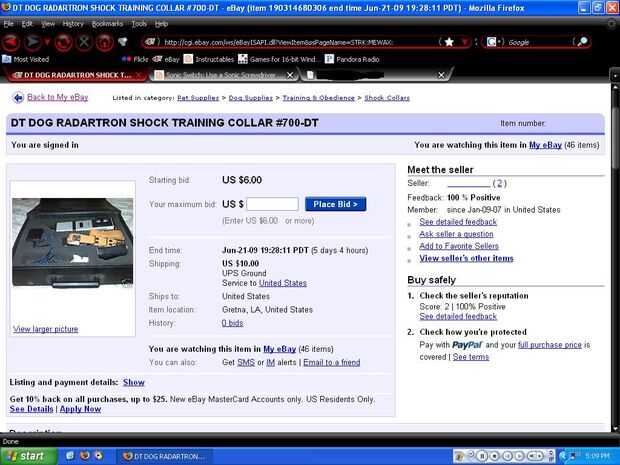
Task: Open the eBay bookmark in bookmarks toolbar
Action: (x=166, y=59)
